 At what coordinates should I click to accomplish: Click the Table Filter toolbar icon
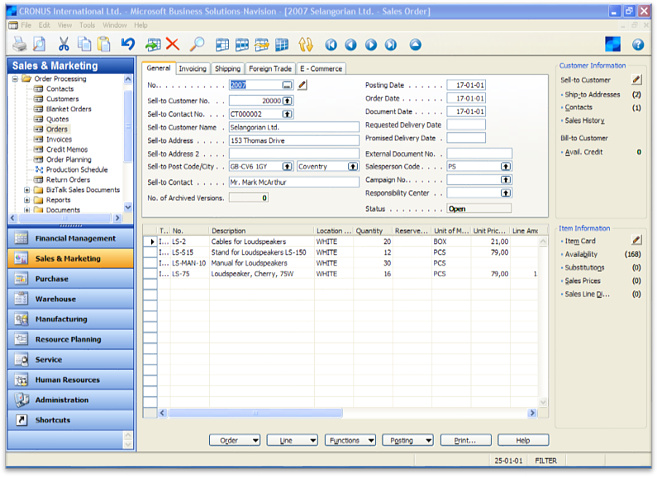[x=242, y=45]
